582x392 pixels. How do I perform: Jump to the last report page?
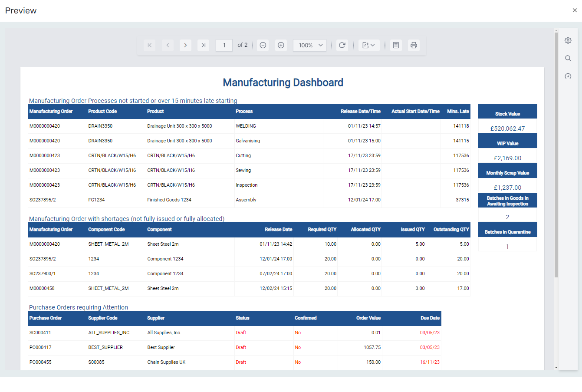pyautogui.click(x=203, y=45)
